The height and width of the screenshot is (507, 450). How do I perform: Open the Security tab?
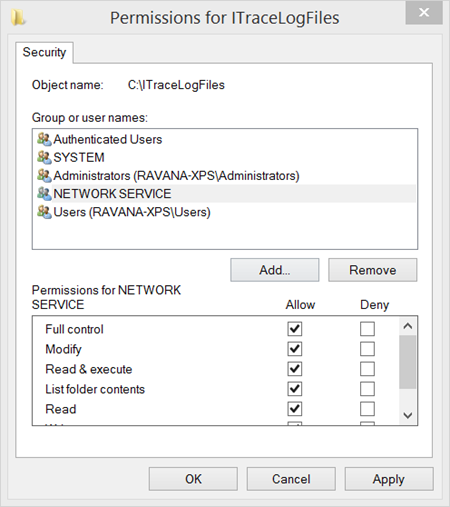44,52
